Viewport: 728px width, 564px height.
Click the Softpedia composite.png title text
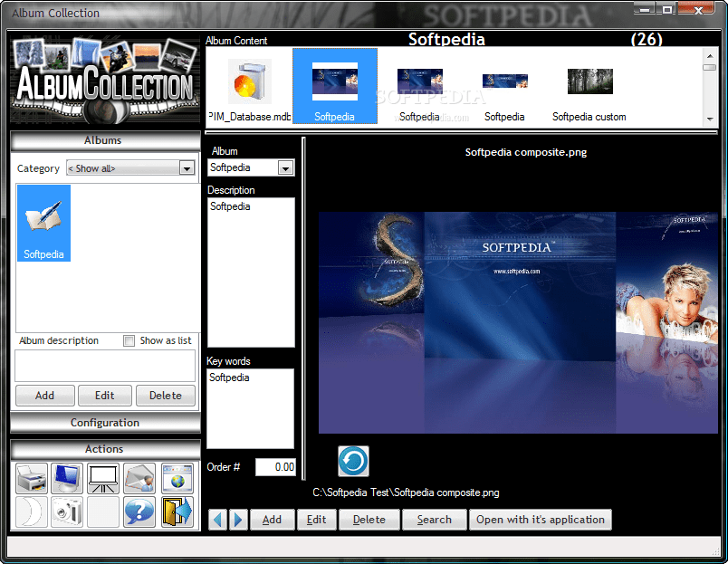(526, 152)
